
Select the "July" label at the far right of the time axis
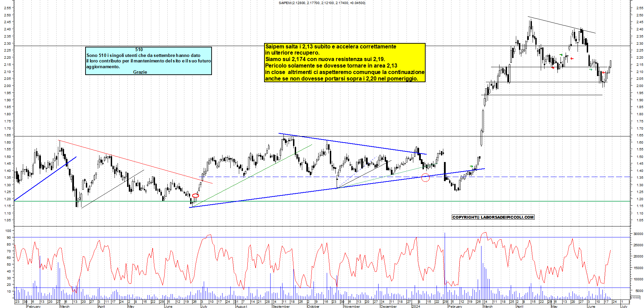(x=624, y=306)
